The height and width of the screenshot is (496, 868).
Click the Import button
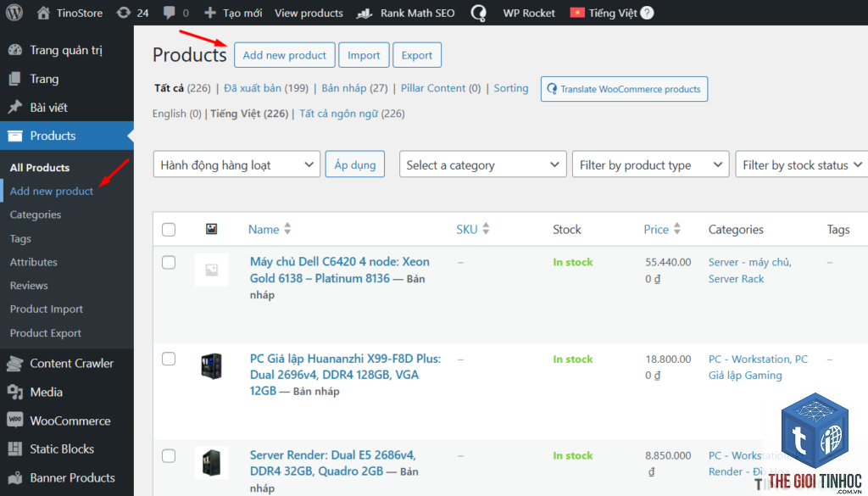pyautogui.click(x=364, y=55)
